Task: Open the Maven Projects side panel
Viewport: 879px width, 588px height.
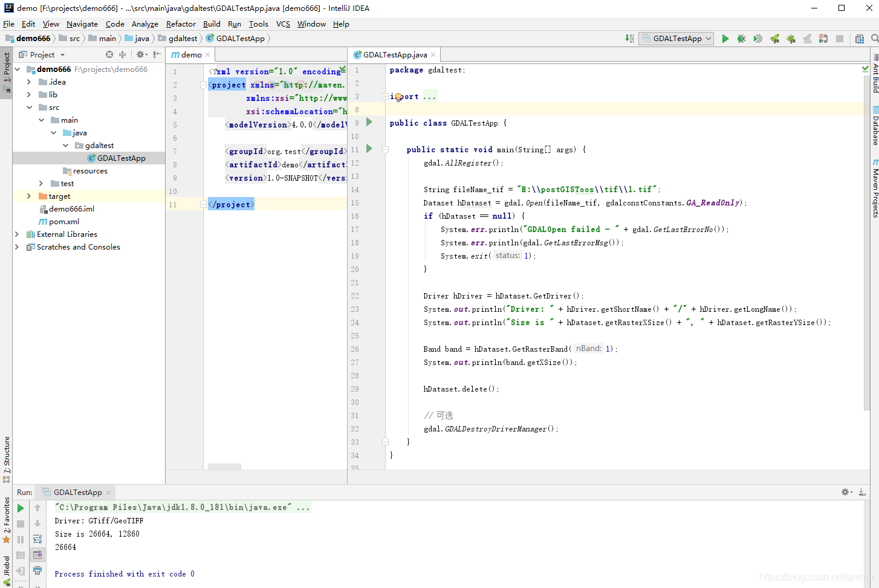Action: coord(875,188)
